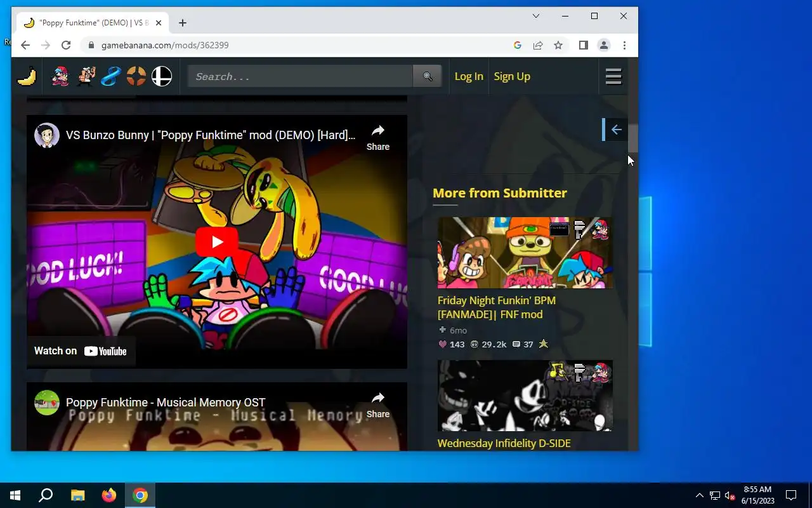This screenshot has width=812, height=508.
Task: Share the VS Bunzo Bunny video
Action: tap(378, 137)
